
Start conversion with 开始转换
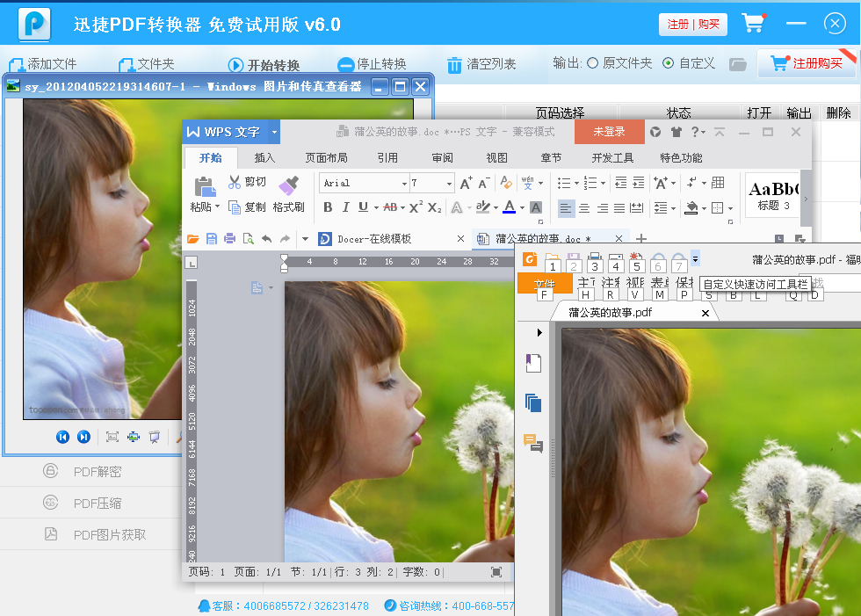[x=264, y=65]
